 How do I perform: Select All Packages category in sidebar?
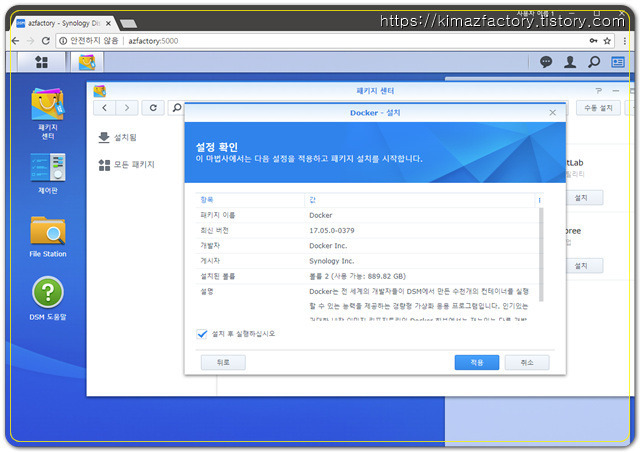127,165
